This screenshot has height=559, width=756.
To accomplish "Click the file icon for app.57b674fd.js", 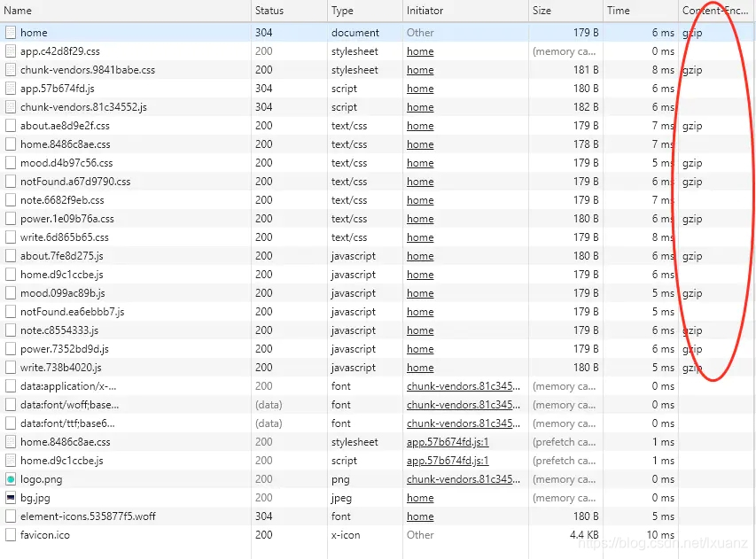I will (10, 89).
